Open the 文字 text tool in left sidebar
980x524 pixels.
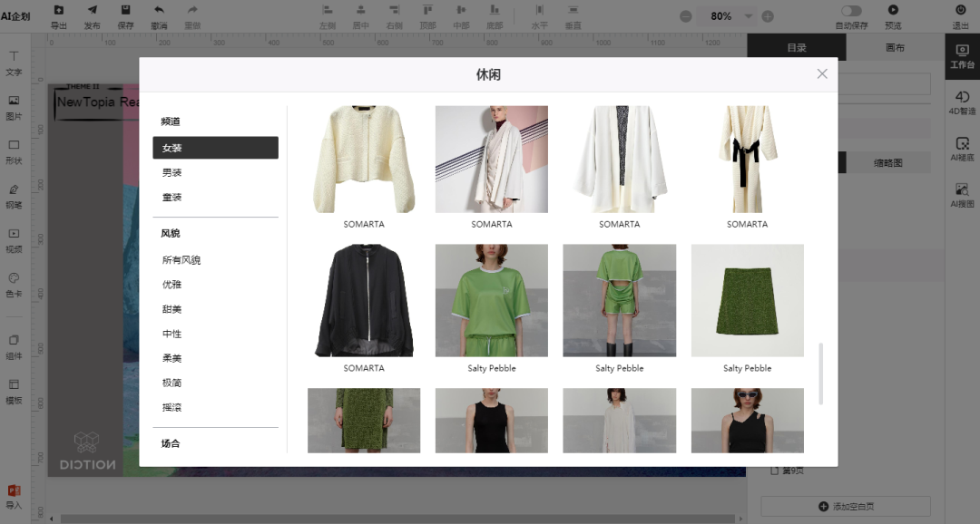tap(14, 63)
